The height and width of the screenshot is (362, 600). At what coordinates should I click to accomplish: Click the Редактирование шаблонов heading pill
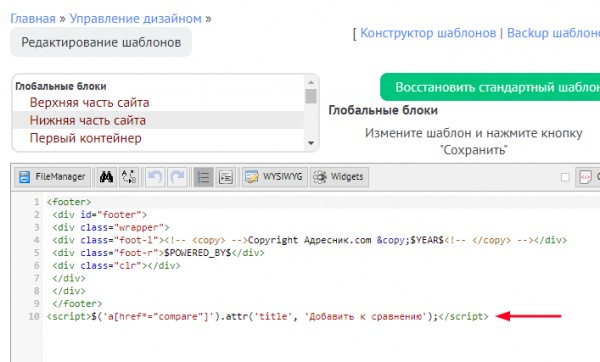101,42
